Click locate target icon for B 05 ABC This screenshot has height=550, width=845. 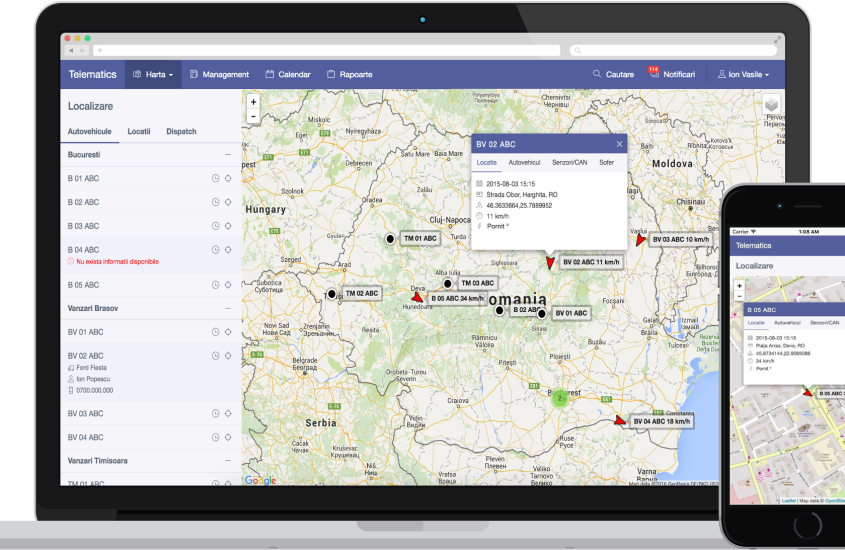[x=228, y=285]
